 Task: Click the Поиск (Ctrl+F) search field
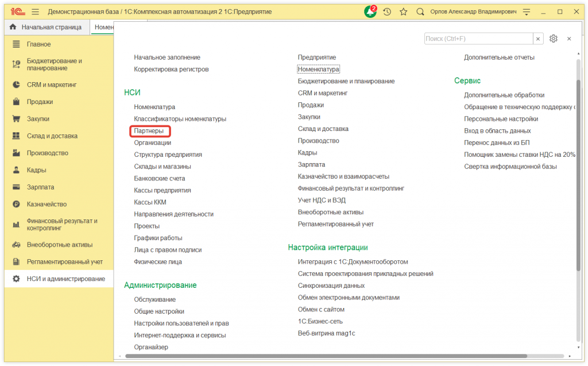(478, 38)
